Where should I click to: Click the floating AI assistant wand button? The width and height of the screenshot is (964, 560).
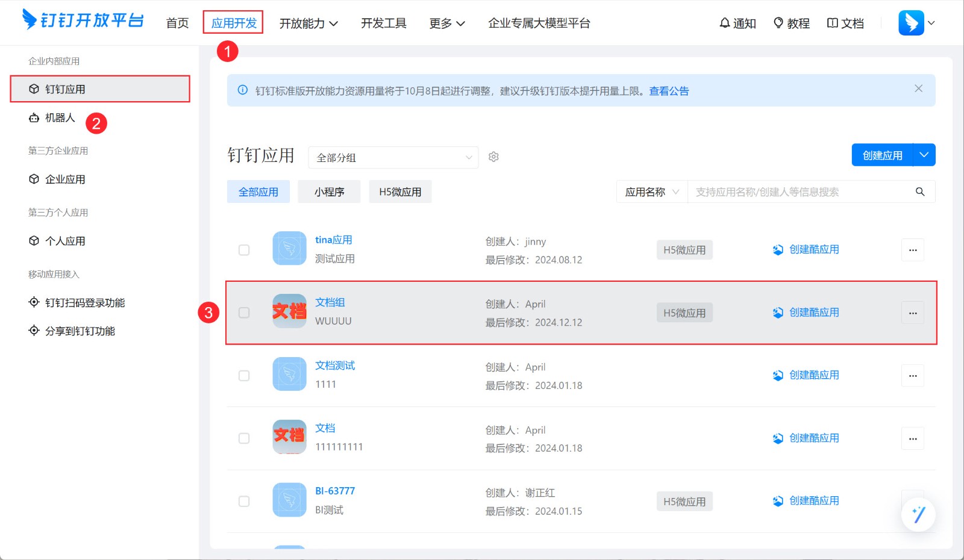point(918,515)
